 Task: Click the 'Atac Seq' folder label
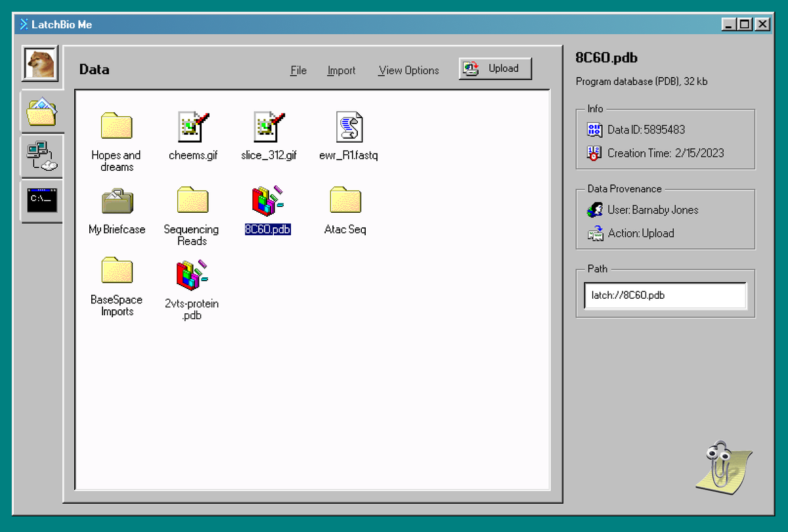(x=345, y=229)
